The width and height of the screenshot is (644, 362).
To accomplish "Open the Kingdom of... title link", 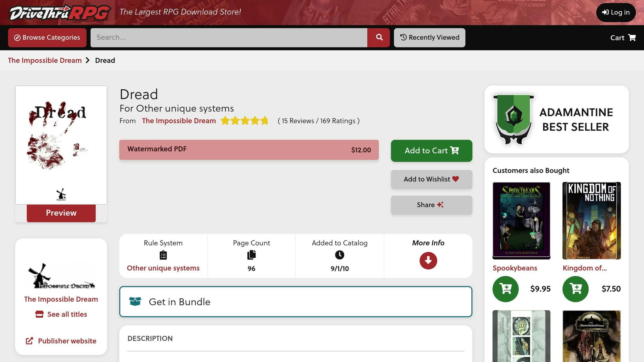I will click(585, 268).
